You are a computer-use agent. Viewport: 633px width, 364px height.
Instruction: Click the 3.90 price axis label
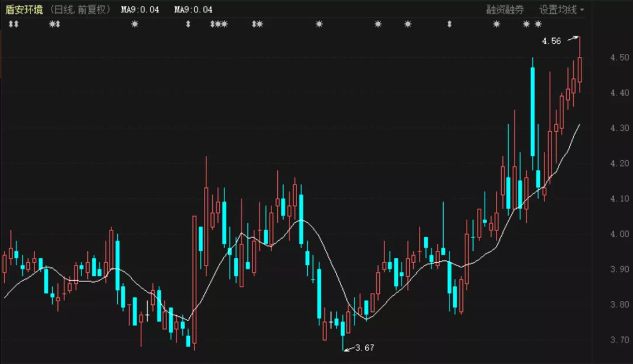(x=620, y=269)
